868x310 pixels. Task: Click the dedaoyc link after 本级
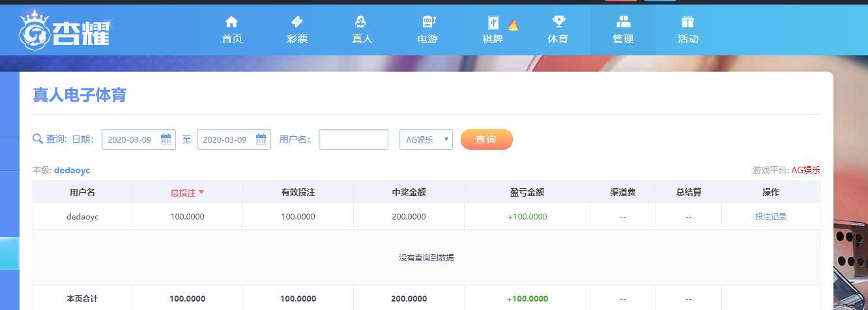[x=72, y=170]
